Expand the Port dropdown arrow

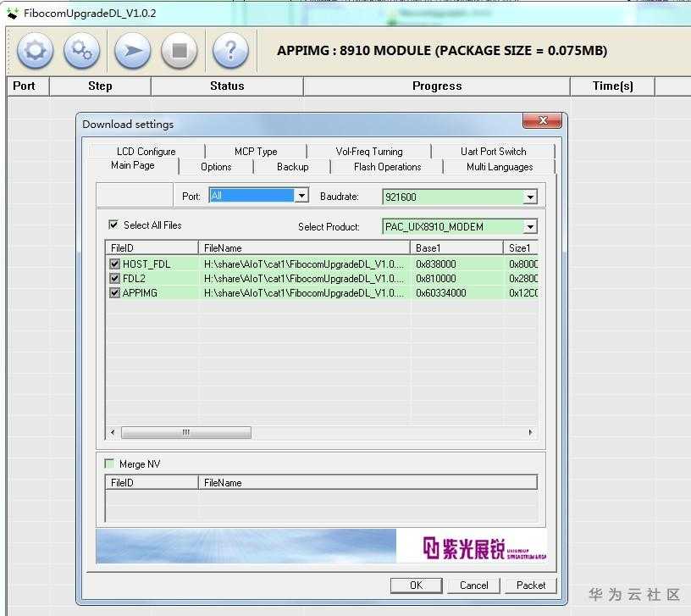click(x=301, y=196)
